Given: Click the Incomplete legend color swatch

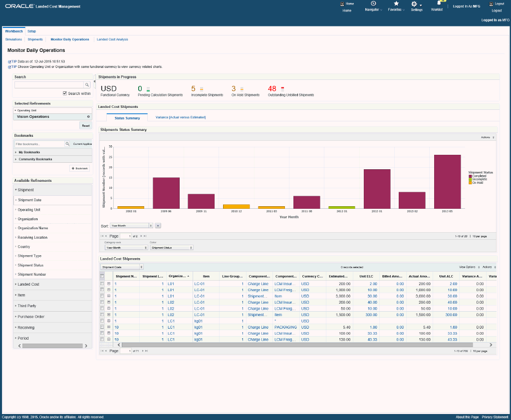Looking at the screenshot, I should (470, 179).
